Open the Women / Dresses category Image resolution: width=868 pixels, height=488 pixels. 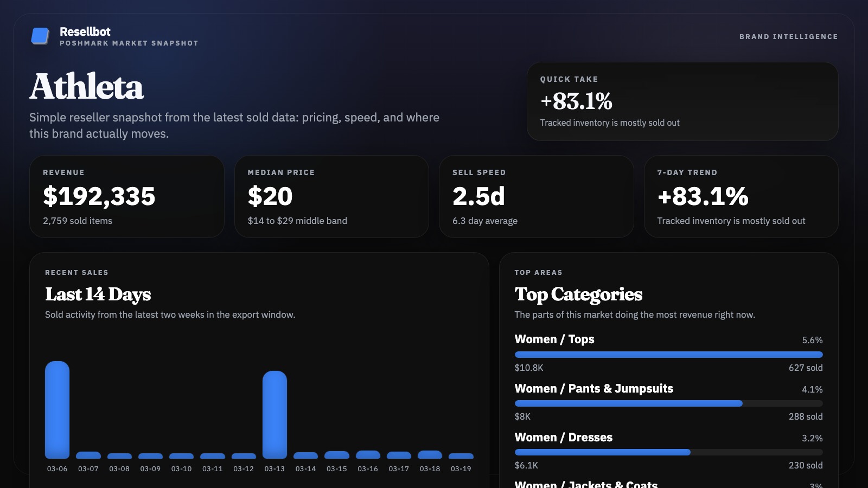click(563, 438)
